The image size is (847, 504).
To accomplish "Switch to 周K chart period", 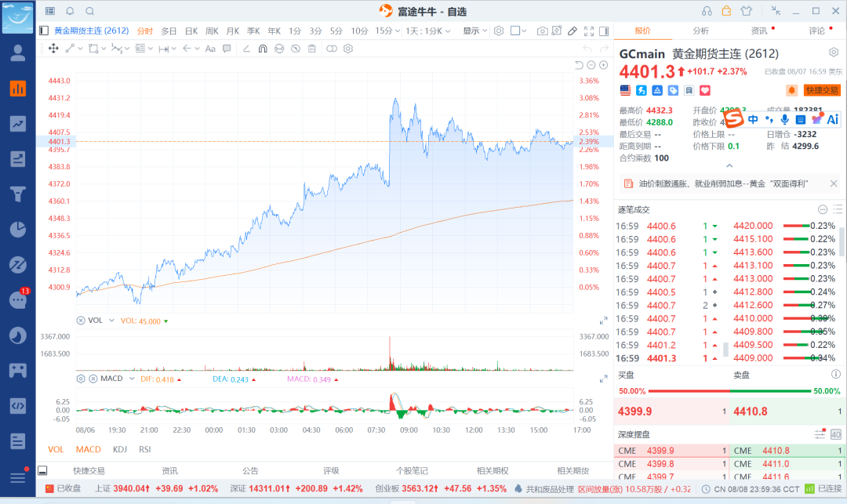I will 212,31.
